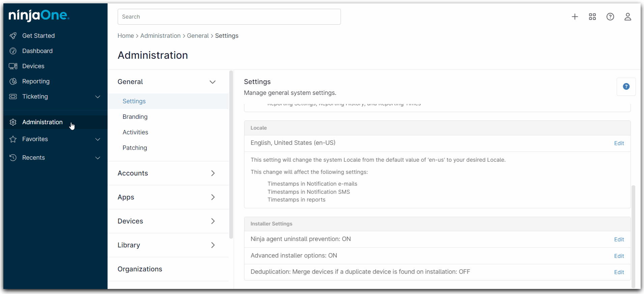The height and width of the screenshot is (294, 644).
Task: Edit the Locale setting
Action: (x=619, y=143)
